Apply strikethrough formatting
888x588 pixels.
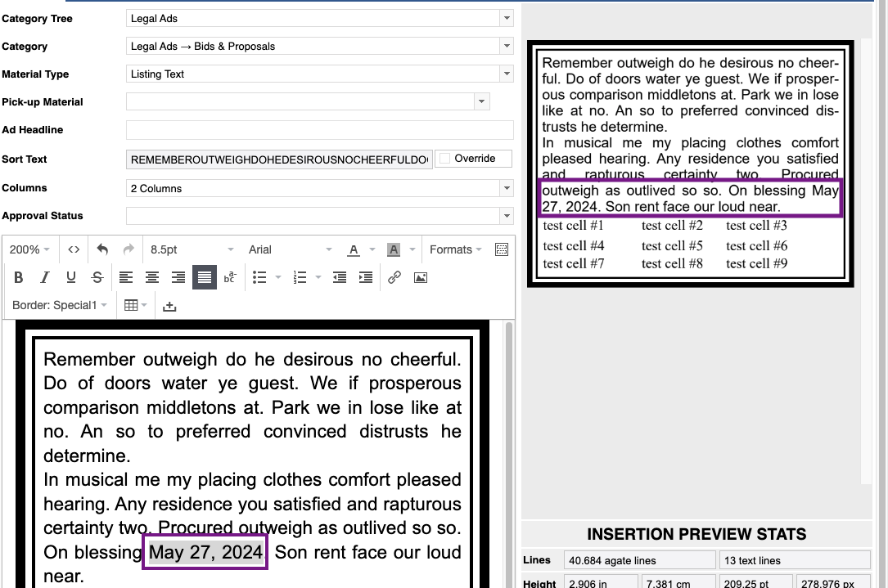pyautogui.click(x=97, y=278)
